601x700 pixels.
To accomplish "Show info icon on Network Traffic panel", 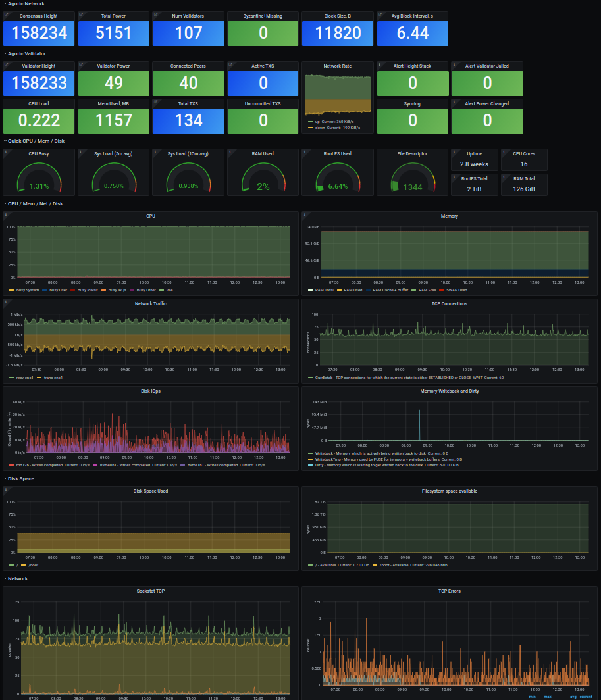I will 7,302.
